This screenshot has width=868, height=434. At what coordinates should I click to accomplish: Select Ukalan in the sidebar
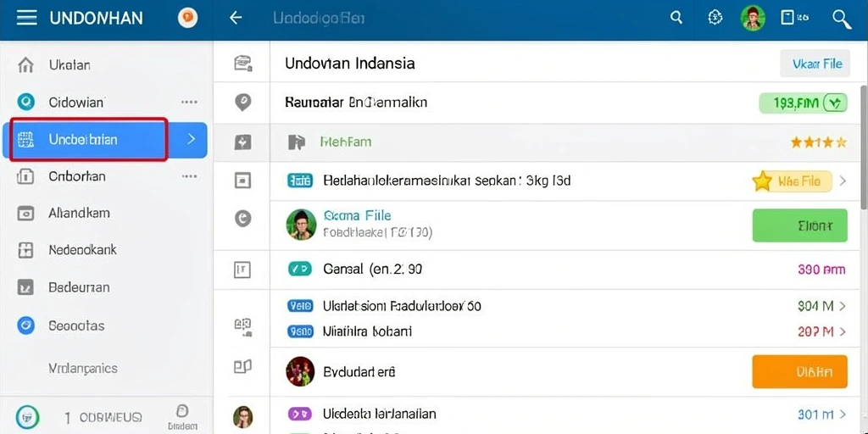[x=70, y=65]
